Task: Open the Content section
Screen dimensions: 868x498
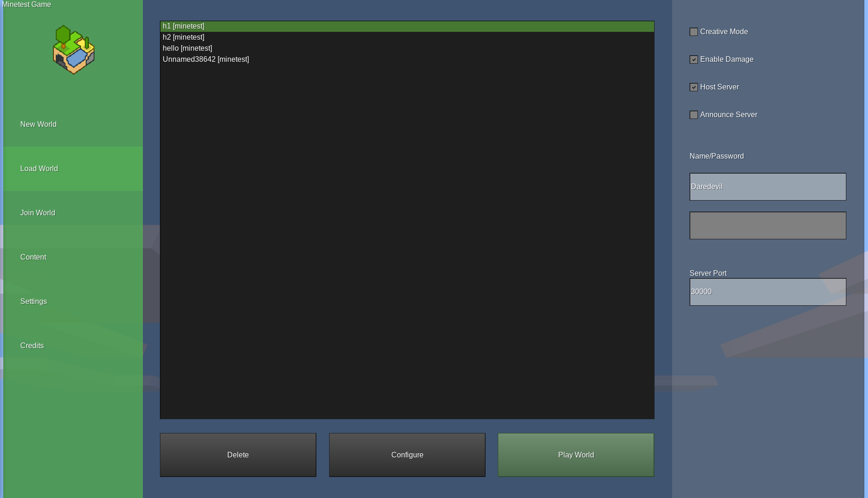Action: pos(73,257)
